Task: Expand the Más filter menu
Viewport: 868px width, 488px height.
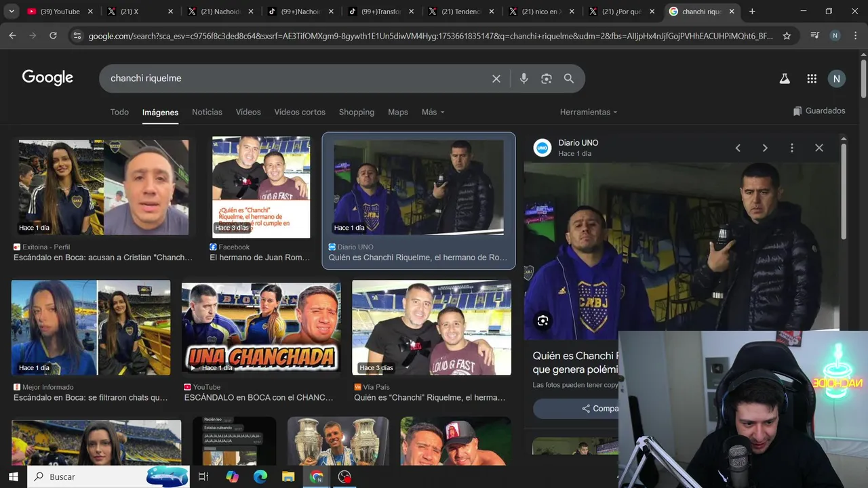Action: tap(433, 112)
